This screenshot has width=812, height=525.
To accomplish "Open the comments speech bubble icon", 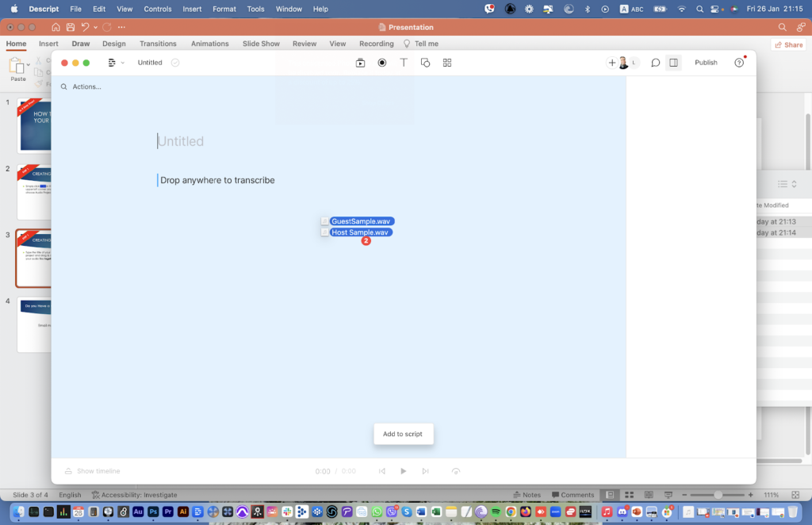I will (x=655, y=63).
